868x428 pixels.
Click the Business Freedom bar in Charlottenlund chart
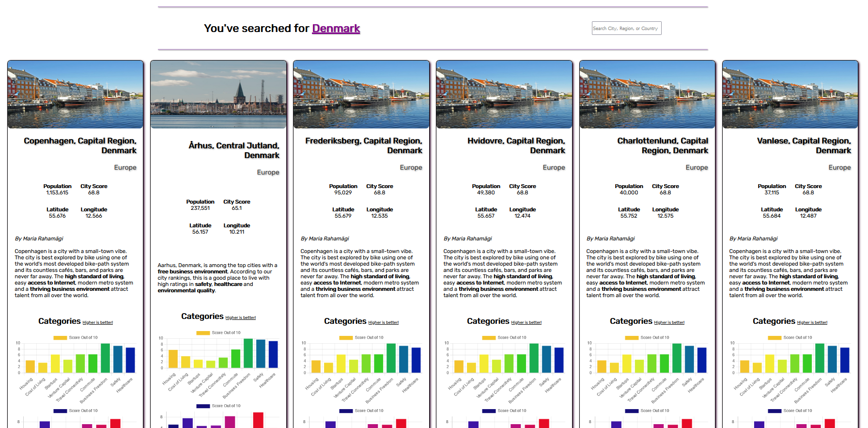click(677, 358)
